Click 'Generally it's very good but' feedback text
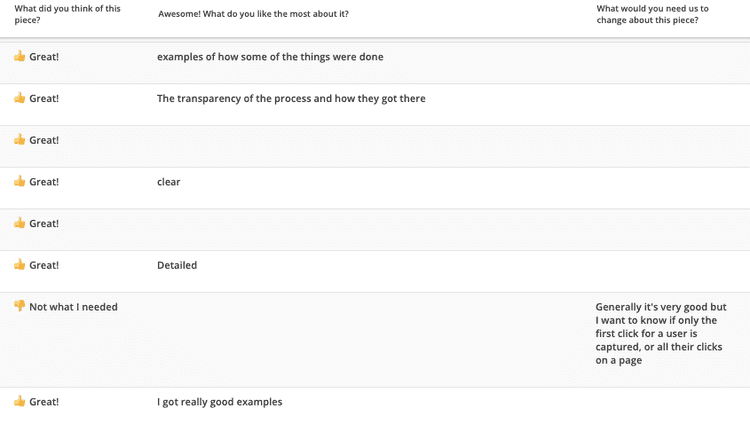 click(661, 334)
